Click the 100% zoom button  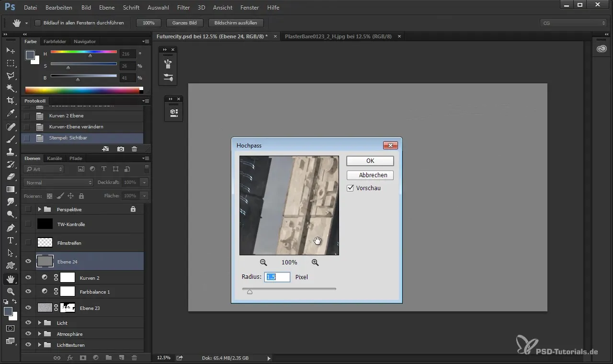(x=148, y=23)
